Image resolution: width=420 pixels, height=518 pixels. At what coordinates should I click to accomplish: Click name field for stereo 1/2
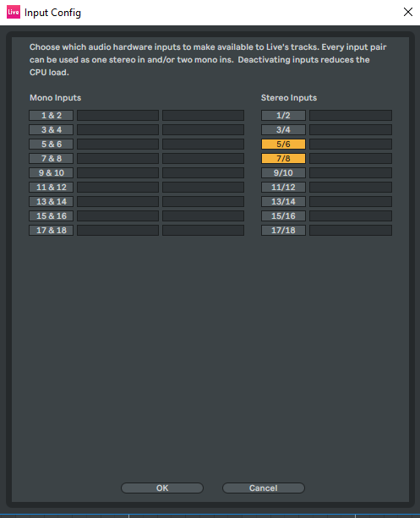click(351, 115)
